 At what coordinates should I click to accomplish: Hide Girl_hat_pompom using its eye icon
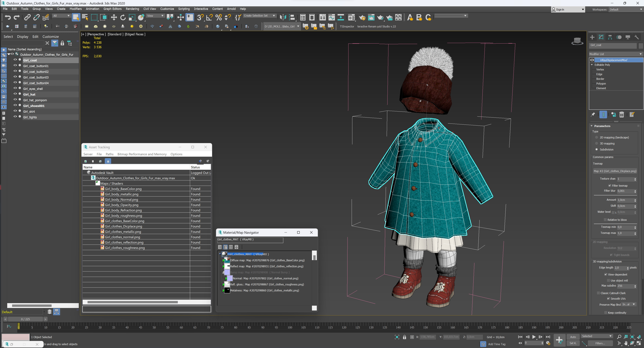[x=15, y=100]
